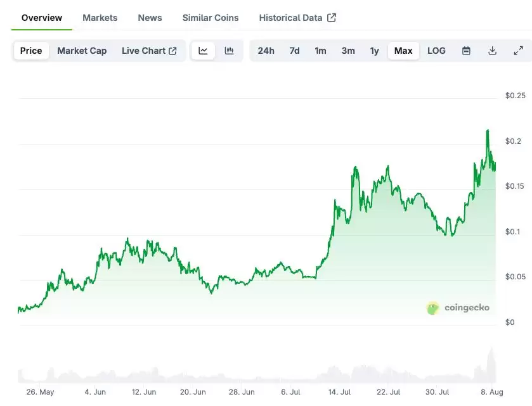Screen dimensions: 532x406
Task: Switch to the Markets tab
Action: 100,18
